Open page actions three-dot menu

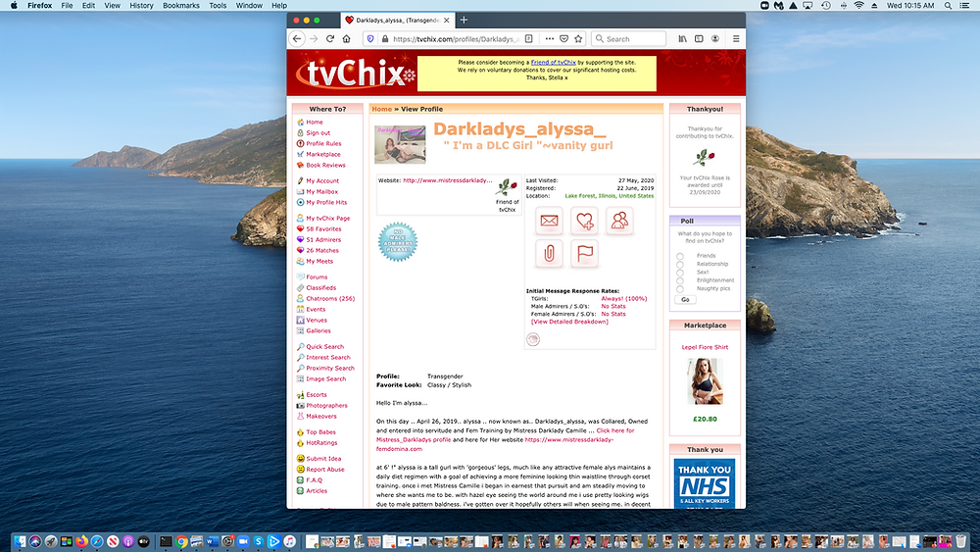(550, 39)
